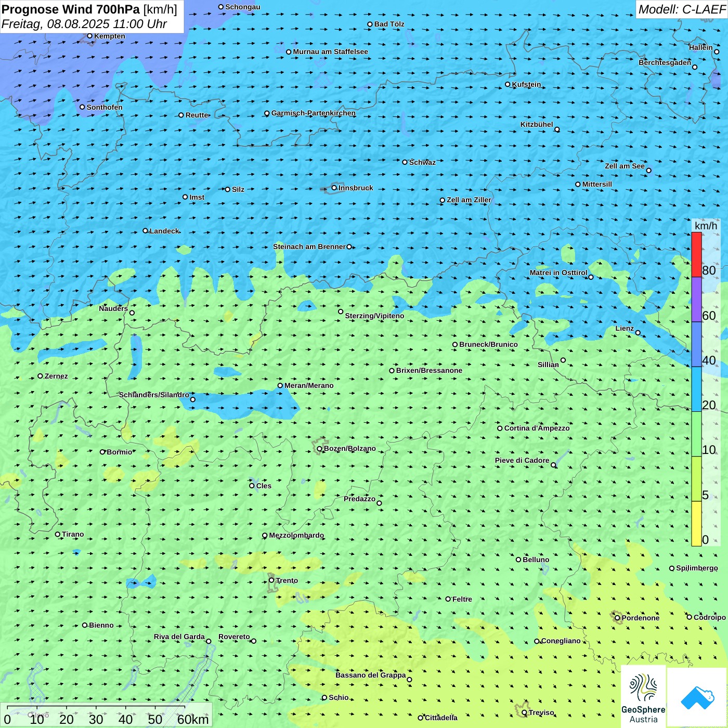
Task: Click the 'Lienz' label
Action: [625, 328]
